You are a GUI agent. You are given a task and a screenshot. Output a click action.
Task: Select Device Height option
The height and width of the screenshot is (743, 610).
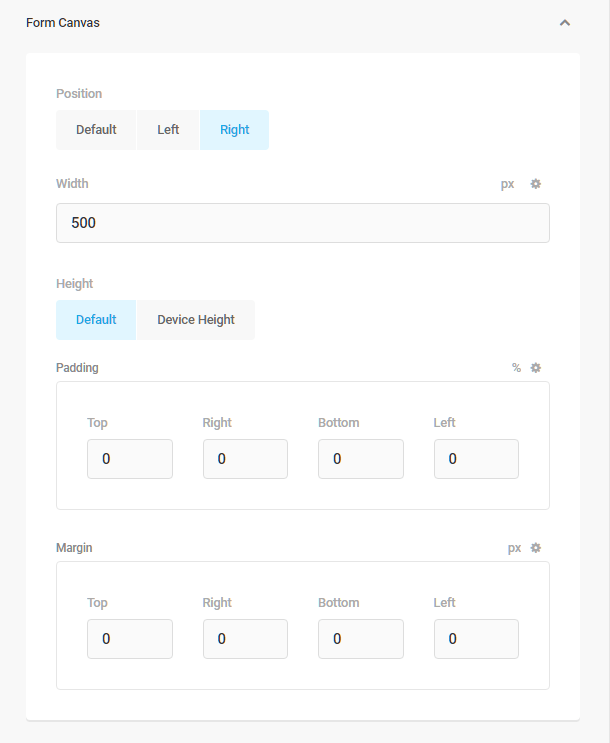(196, 320)
